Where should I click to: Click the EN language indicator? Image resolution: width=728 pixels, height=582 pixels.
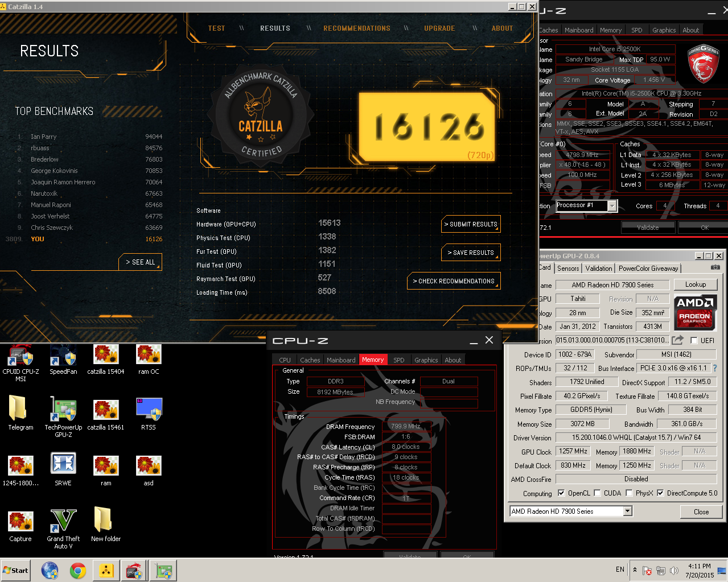[620, 569]
